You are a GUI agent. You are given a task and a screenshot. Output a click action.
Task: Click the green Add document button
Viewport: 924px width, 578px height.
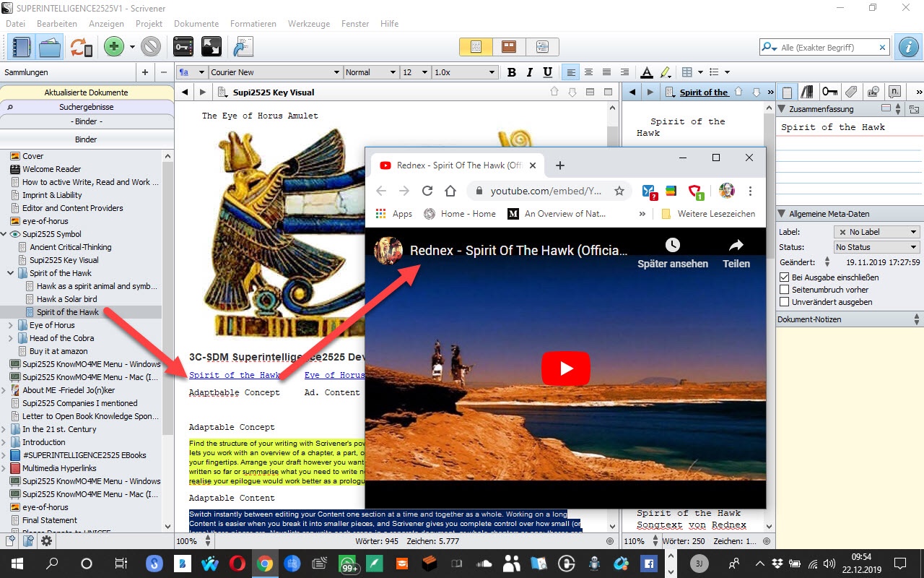tap(113, 48)
